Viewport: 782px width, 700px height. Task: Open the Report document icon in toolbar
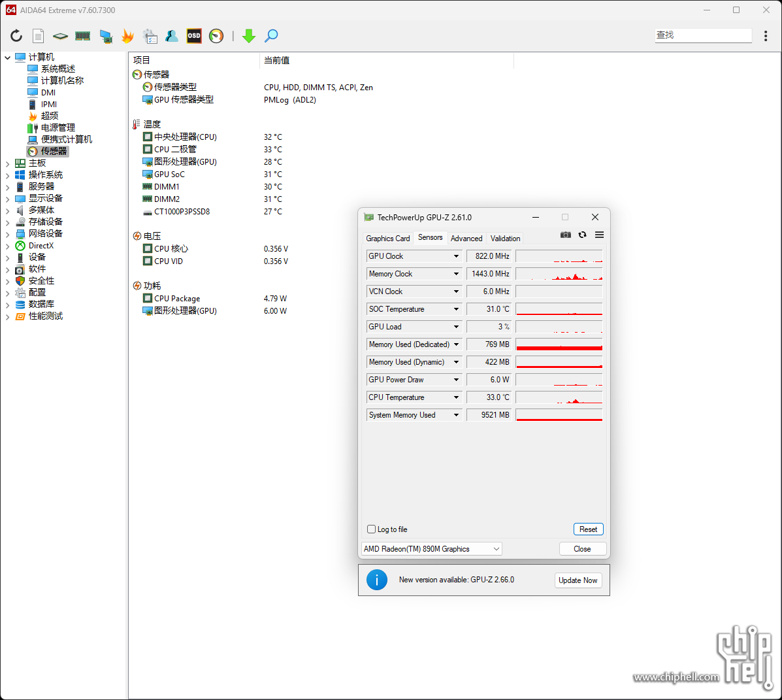point(39,36)
